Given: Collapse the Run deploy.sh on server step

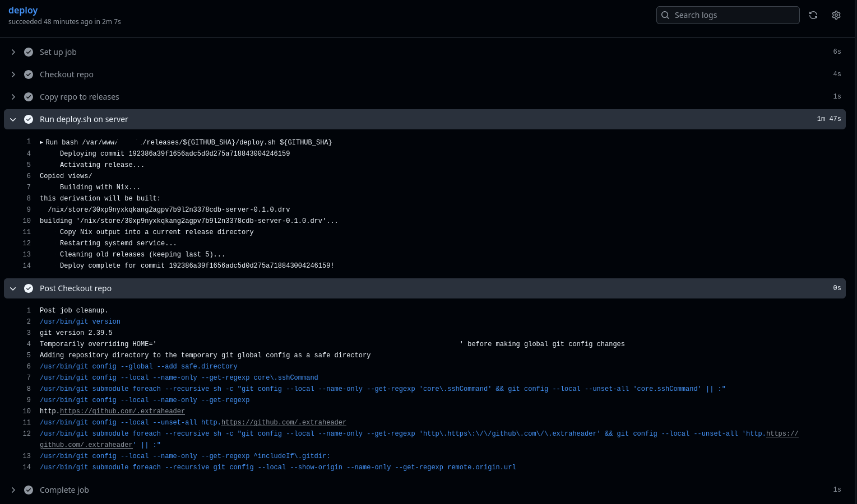Looking at the screenshot, I should click(13, 119).
